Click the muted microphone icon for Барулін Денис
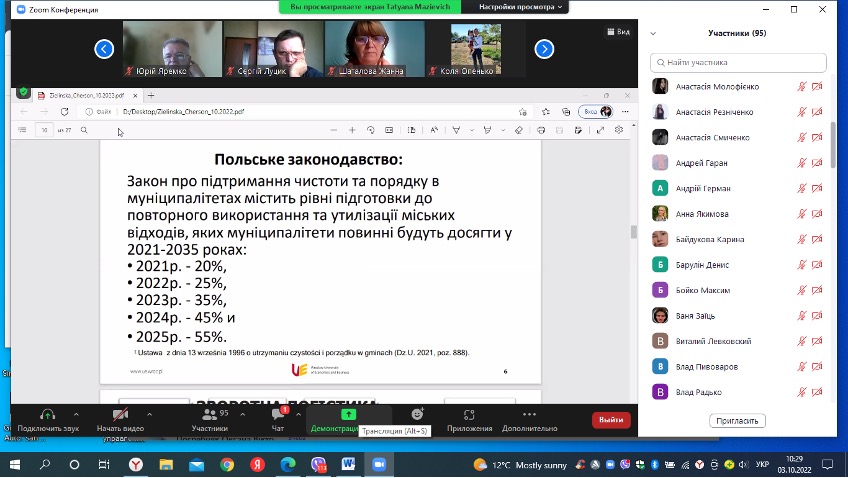This screenshot has width=848, height=478. coord(801,264)
